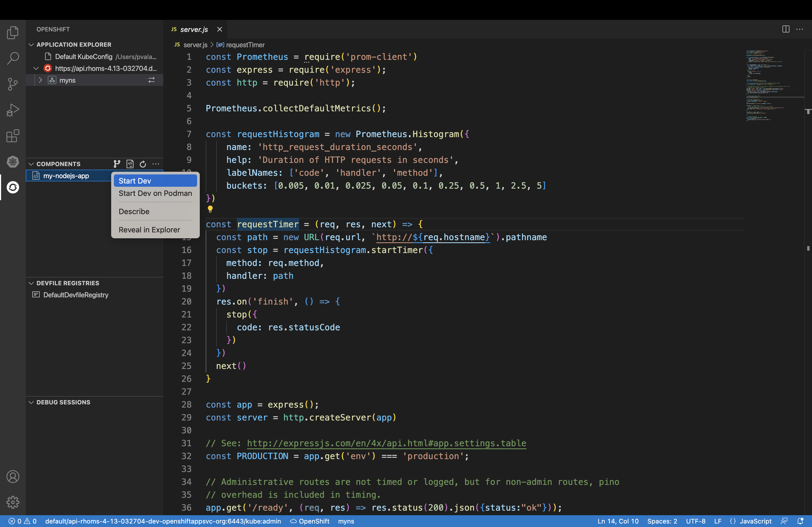This screenshot has width=812, height=527.
Task: Change indentation via Spaces: 2 in status bar
Action: (x=662, y=521)
